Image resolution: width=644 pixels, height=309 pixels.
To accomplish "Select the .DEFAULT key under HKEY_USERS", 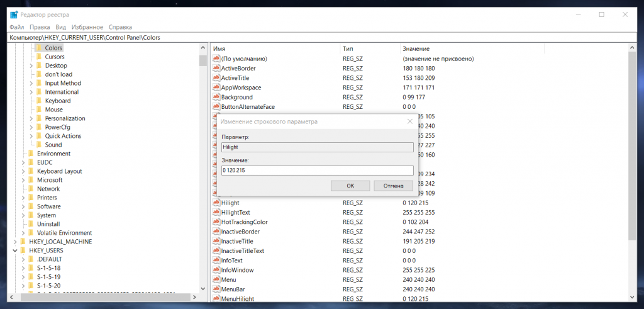I will pyautogui.click(x=49, y=259).
